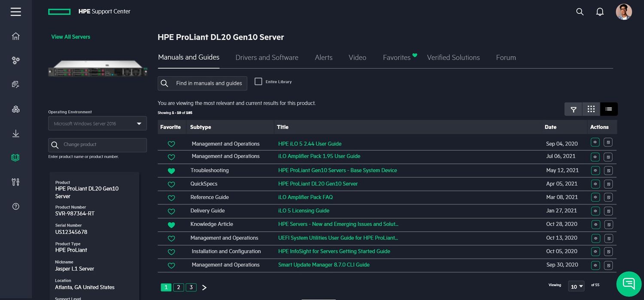This screenshot has width=644, height=300.
Task: Sort by the Subtype column header
Action: tap(200, 127)
